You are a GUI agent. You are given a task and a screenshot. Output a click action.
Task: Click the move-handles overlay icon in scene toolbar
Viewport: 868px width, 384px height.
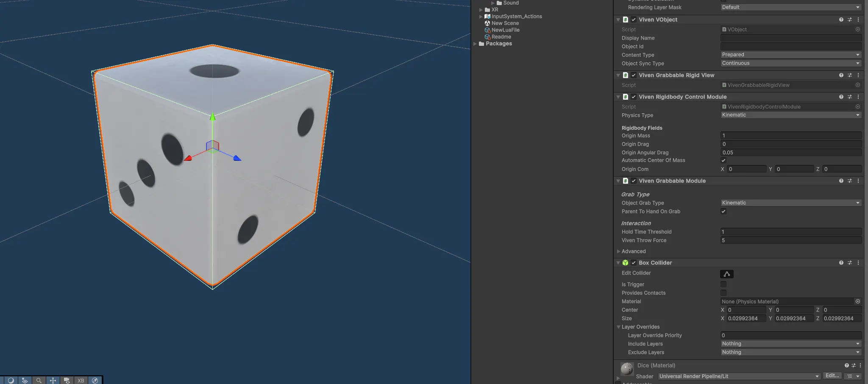pyautogui.click(x=53, y=380)
